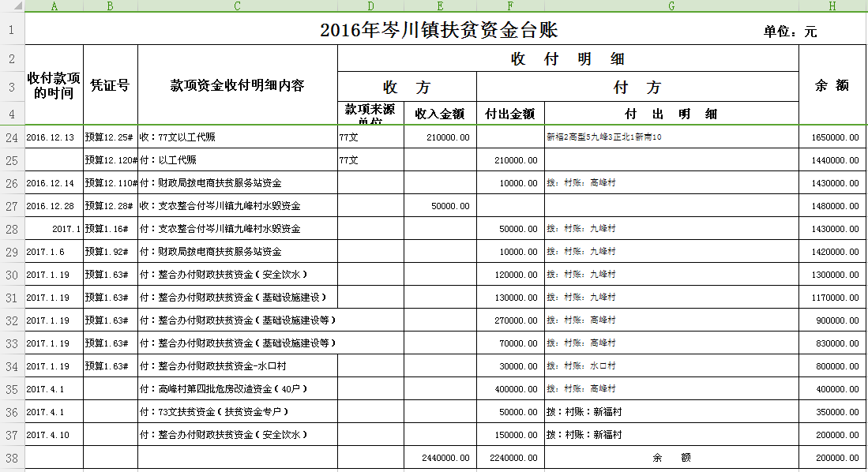The height and width of the screenshot is (472, 868).
Task: Select the 凭证号 header cell
Action: 110,85
